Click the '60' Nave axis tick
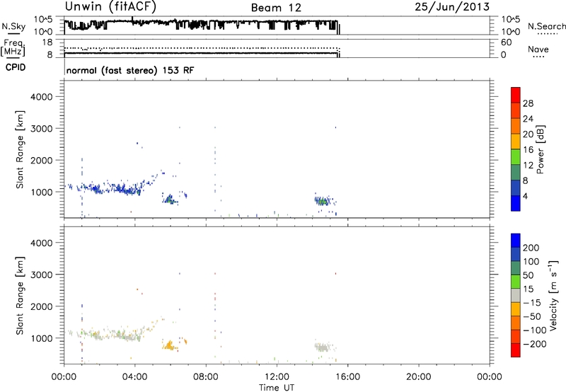Screen dimensions: 566x392 506,42
